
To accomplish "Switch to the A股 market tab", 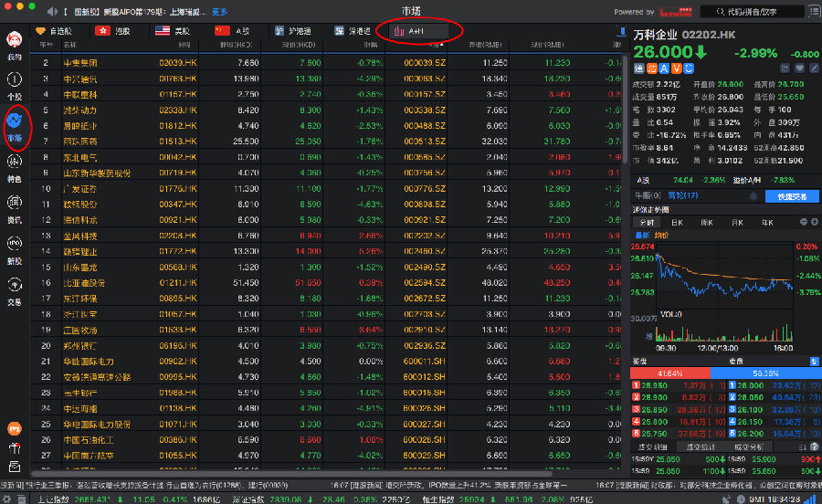I will tap(232, 31).
